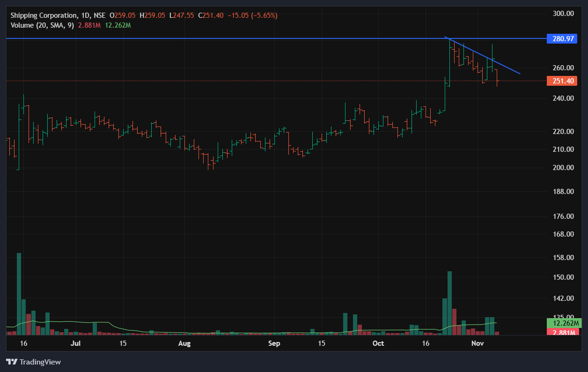Screen dimensions: 588x372
Task: Click the 15 date label following Sep
Action: coord(321,344)
